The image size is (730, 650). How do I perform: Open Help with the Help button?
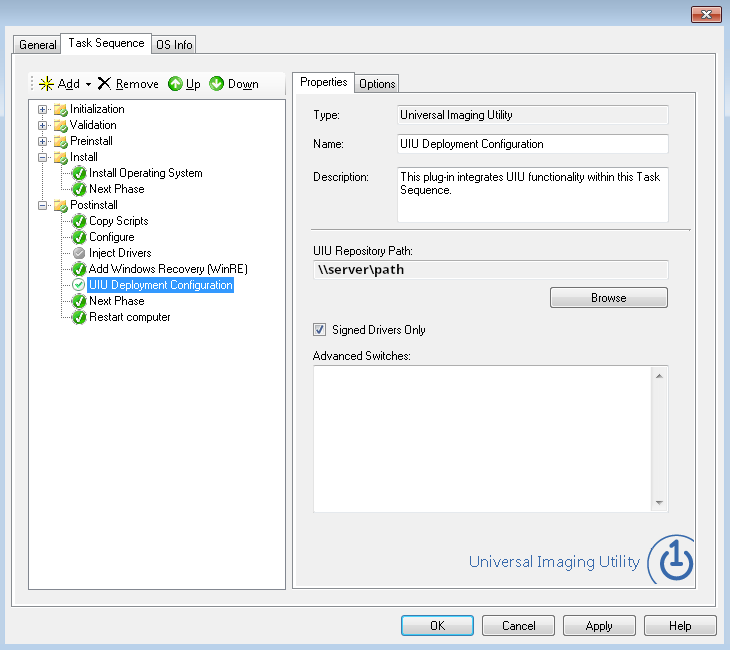[x=680, y=626]
